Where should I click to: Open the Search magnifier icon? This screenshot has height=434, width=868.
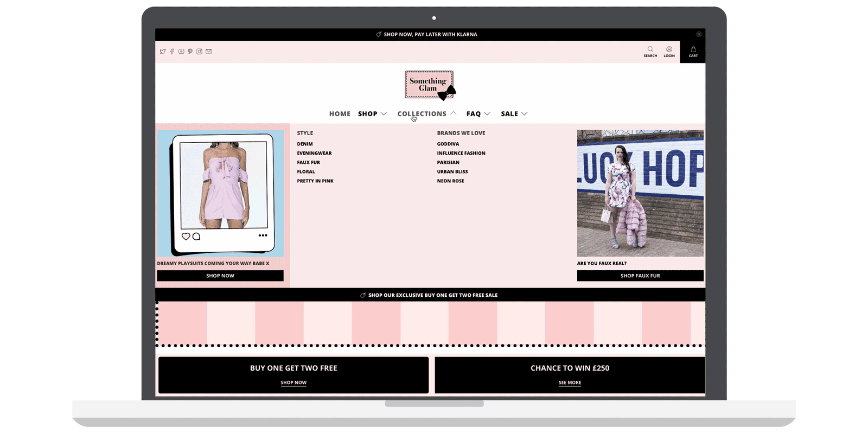650,50
